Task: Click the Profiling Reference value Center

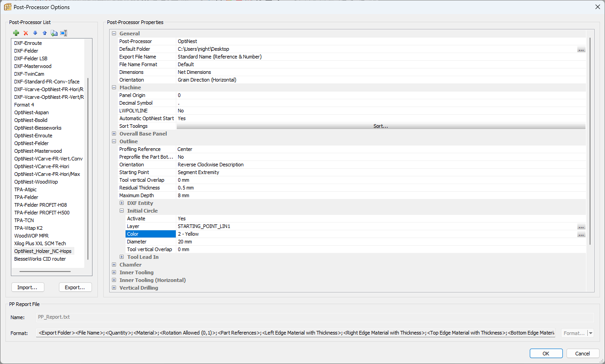Action: click(185, 149)
